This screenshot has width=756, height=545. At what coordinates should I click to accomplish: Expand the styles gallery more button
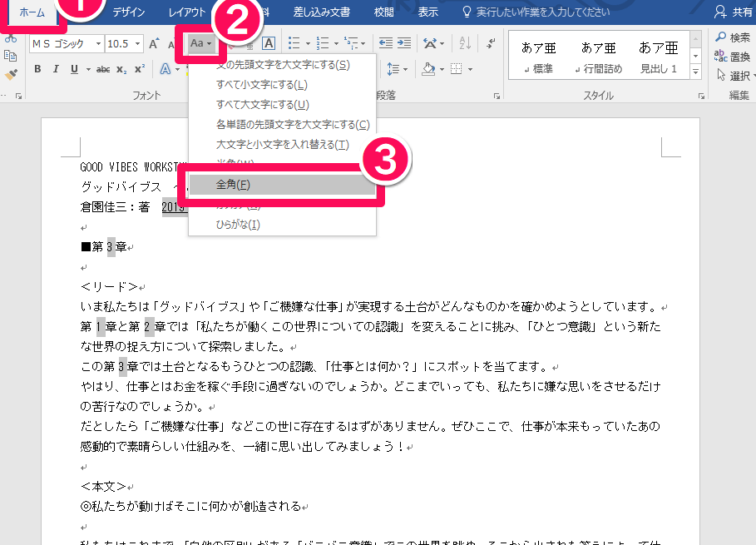point(695,72)
